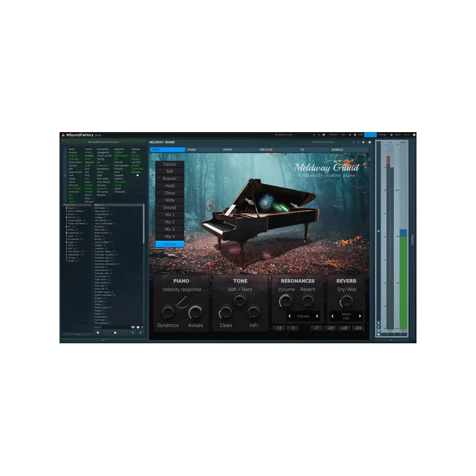Click previous resonance type arrow beside Planets
This screenshot has height=476, width=476.
pyautogui.click(x=290, y=317)
